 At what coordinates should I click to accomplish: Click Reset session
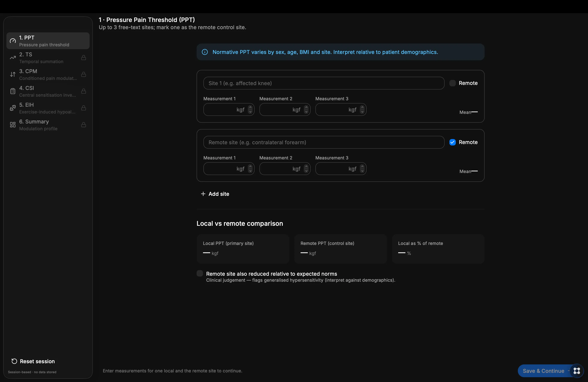33,361
